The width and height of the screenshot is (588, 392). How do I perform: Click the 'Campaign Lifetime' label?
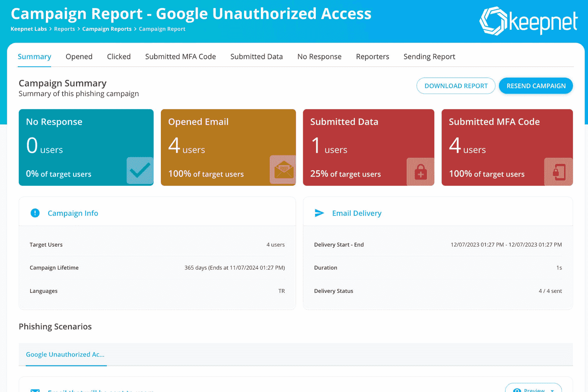pos(54,268)
